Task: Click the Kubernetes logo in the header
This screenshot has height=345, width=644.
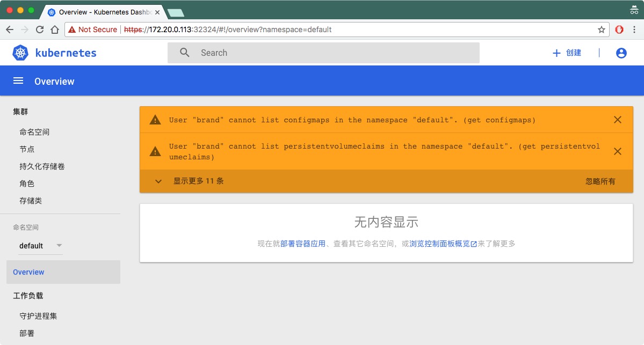Action: click(20, 53)
